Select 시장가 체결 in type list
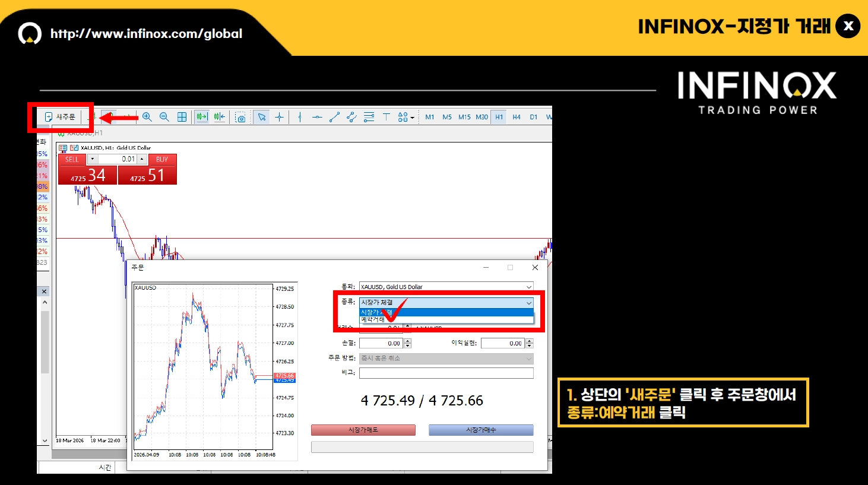 point(446,312)
